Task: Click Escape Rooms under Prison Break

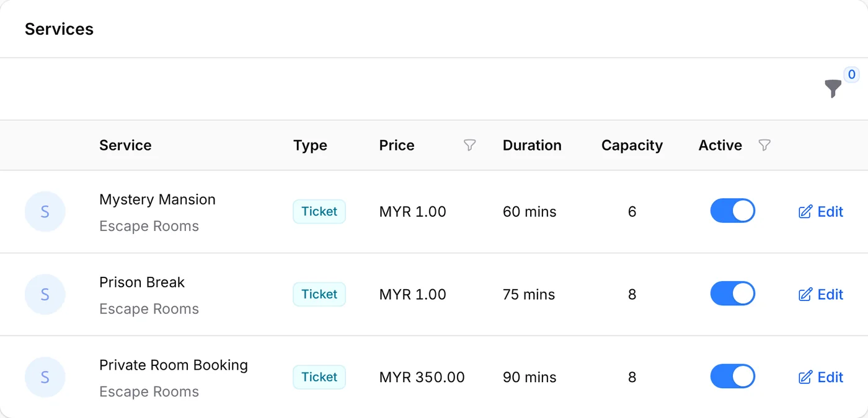Action: coord(149,309)
